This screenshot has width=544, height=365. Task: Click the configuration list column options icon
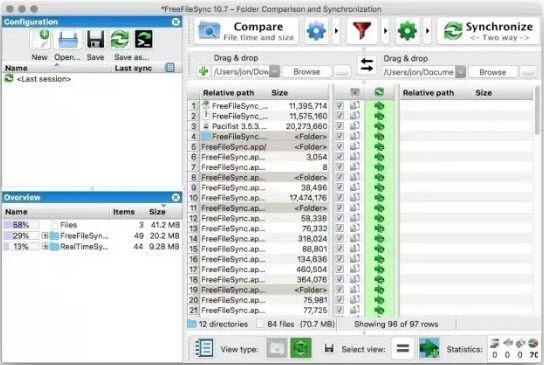(x=170, y=68)
